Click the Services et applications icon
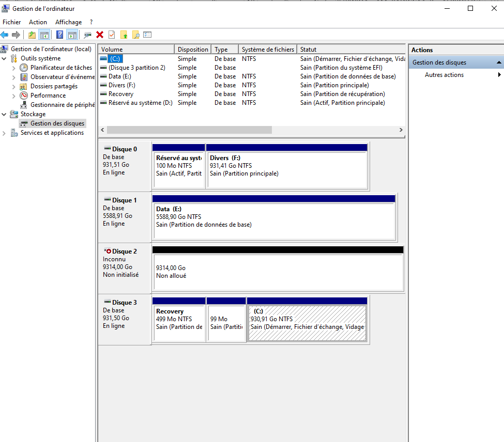The height and width of the screenshot is (442, 504). [14, 133]
